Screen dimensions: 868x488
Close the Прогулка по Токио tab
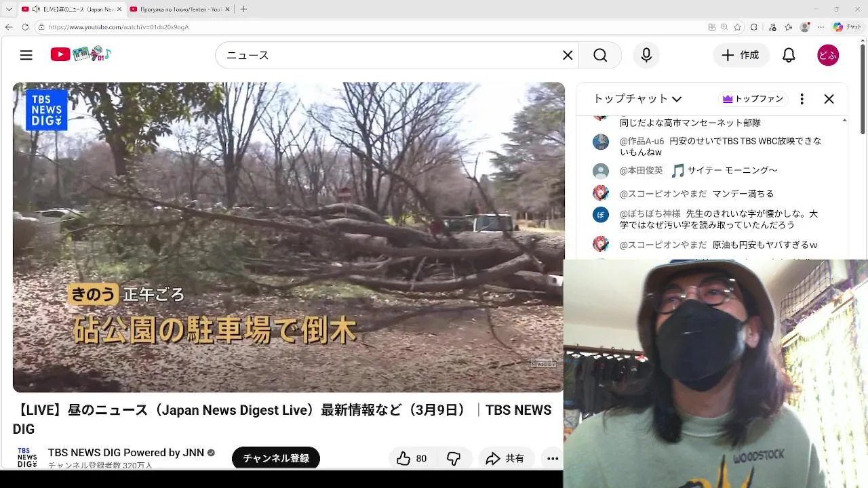[227, 9]
